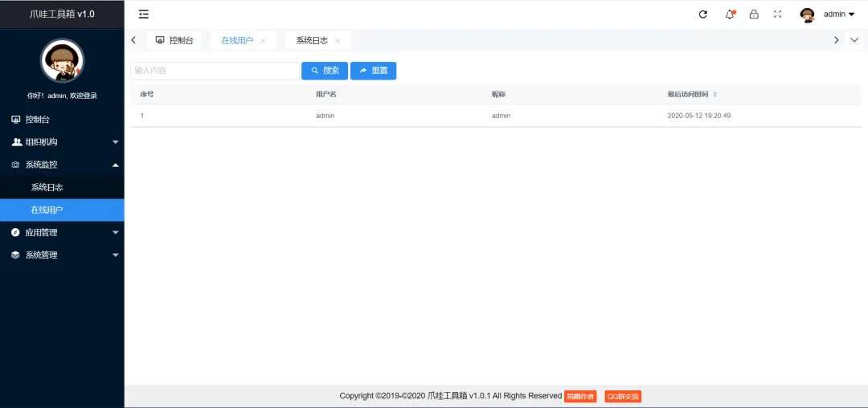Click the tab scroll right arrow
868x408 pixels.
coord(837,40)
